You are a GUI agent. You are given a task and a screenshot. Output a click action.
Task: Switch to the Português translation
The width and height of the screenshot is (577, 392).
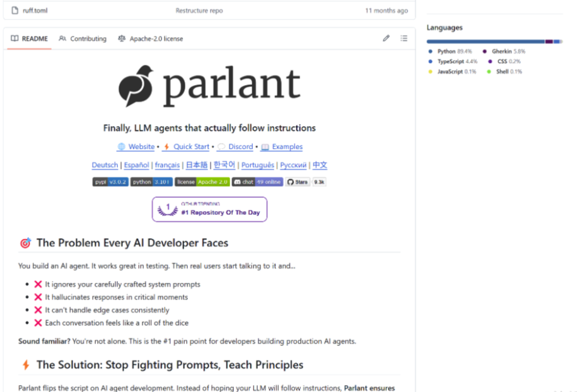tap(257, 164)
